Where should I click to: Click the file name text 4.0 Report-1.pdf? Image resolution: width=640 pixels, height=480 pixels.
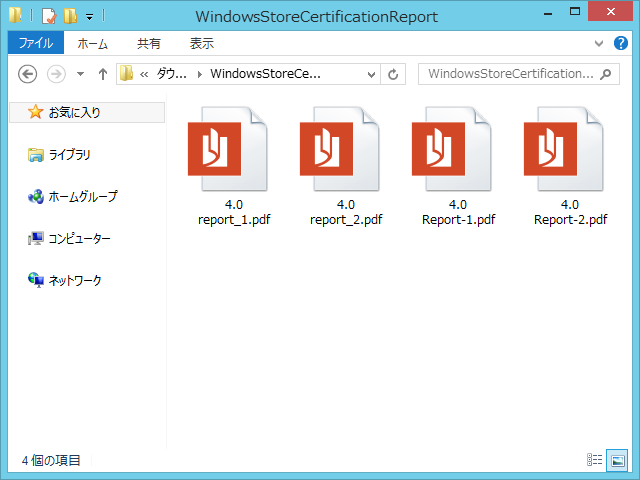[x=458, y=212]
